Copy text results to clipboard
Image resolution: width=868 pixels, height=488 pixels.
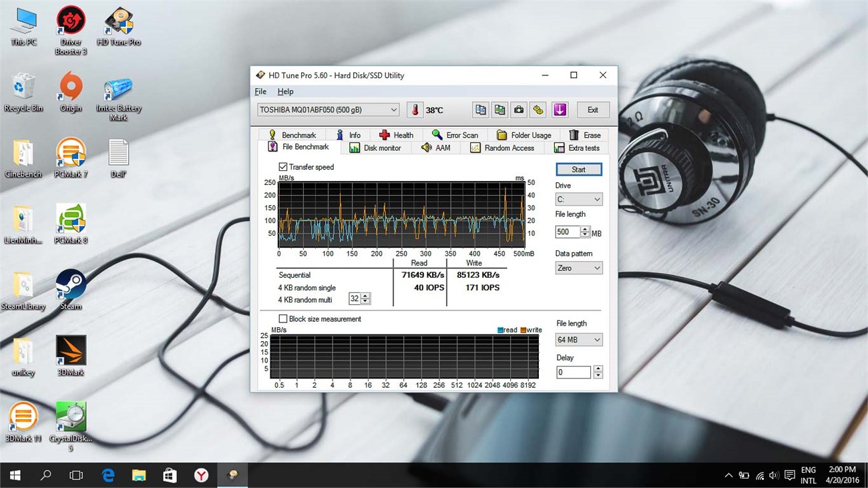tap(480, 109)
